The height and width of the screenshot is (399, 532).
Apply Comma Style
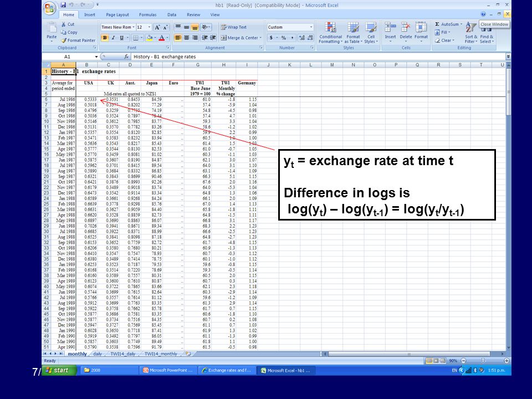click(292, 38)
